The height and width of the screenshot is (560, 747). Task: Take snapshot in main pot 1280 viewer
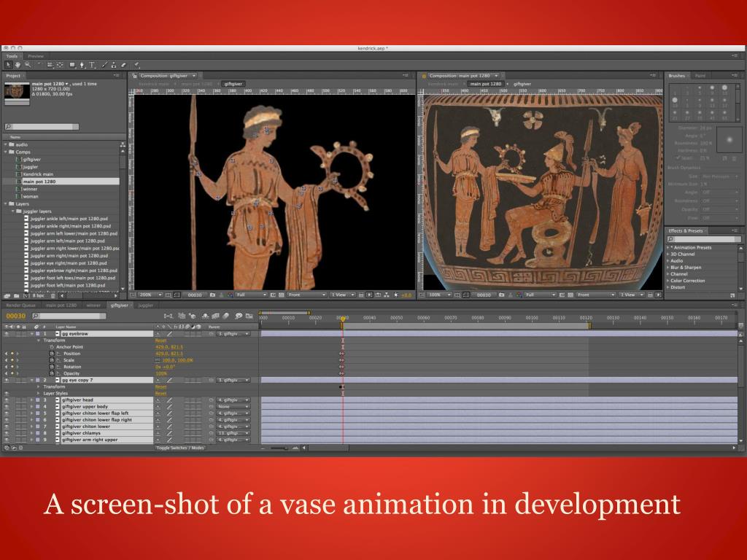pyautogui.click(x=502, y=295)
